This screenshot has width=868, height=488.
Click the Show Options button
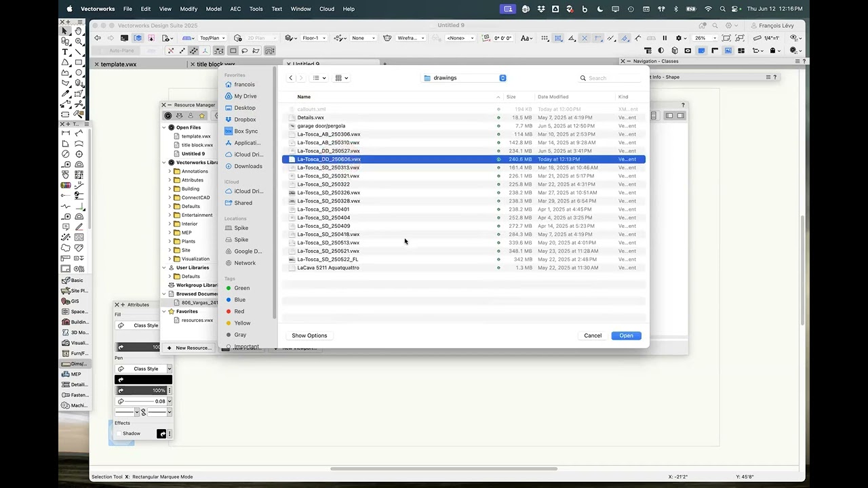309,335
